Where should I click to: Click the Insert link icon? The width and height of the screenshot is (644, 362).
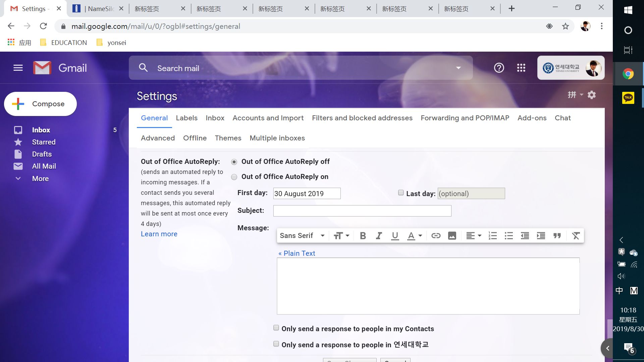pyautogui.click(x=436, y=236)
